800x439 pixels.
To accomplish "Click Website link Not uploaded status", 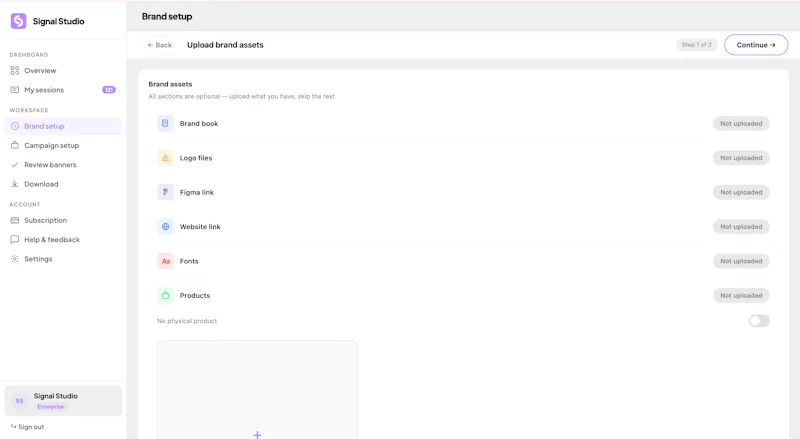I will tap(741, 227).
